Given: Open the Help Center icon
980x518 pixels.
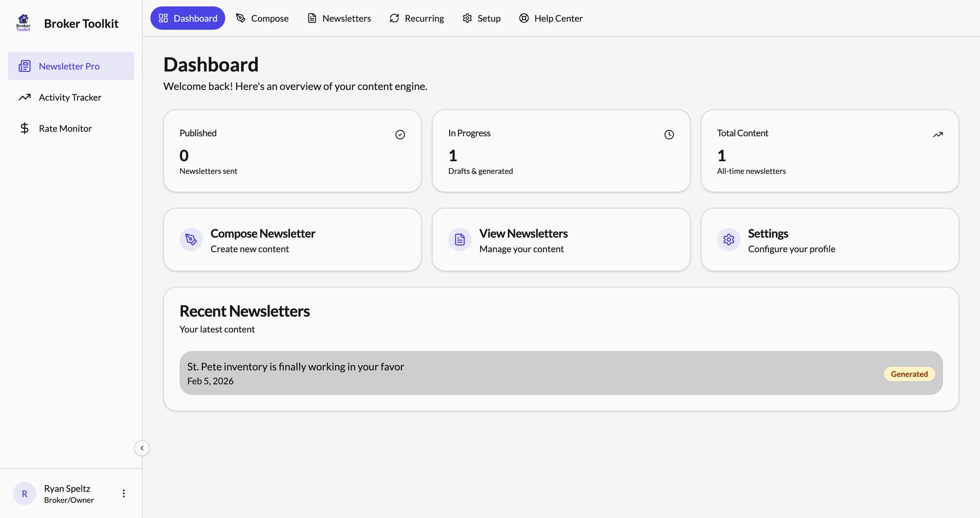Looking at the screenshot, I should pos(524,18).
